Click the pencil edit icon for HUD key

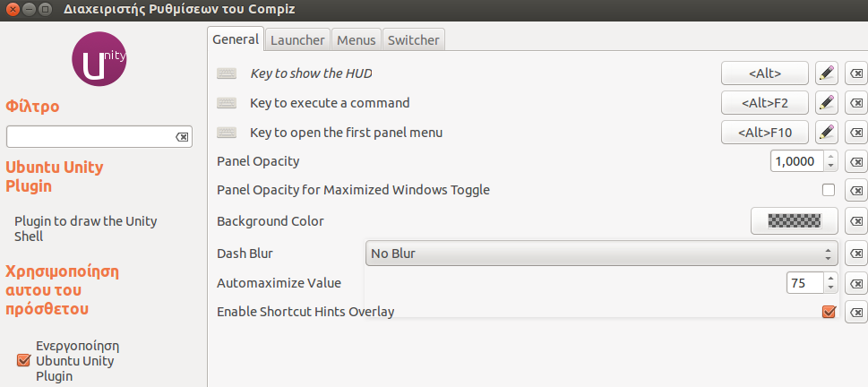(x=826, y=73)
